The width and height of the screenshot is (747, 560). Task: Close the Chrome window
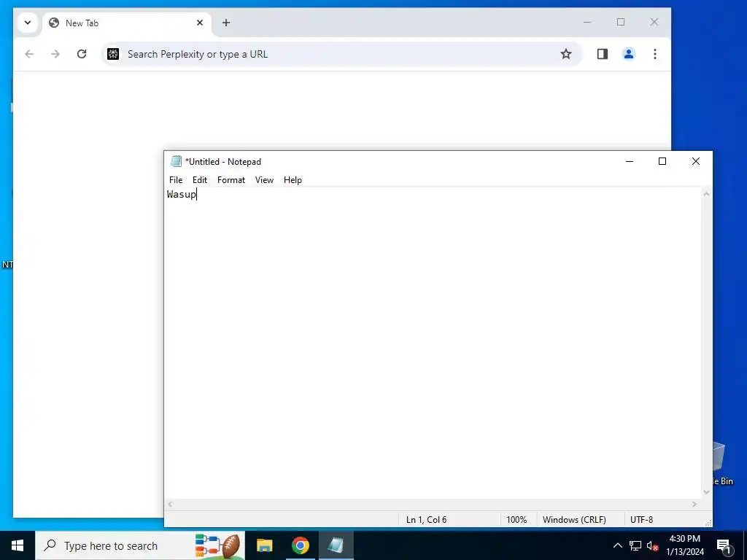coord(654,22)
